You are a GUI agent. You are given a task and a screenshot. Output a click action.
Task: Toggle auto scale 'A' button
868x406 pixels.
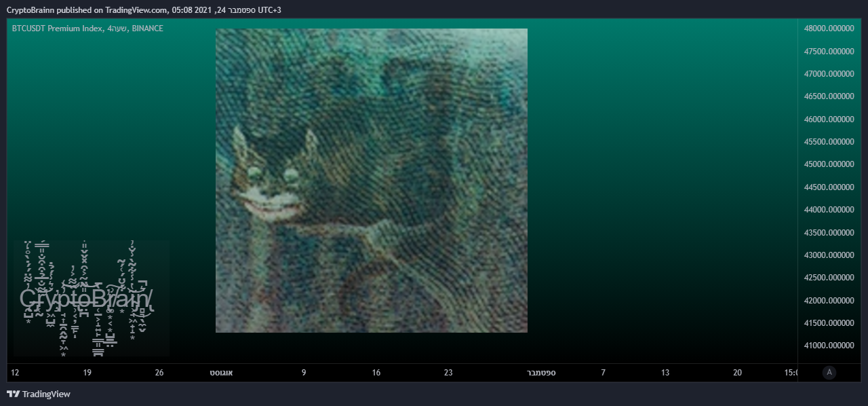829,372
